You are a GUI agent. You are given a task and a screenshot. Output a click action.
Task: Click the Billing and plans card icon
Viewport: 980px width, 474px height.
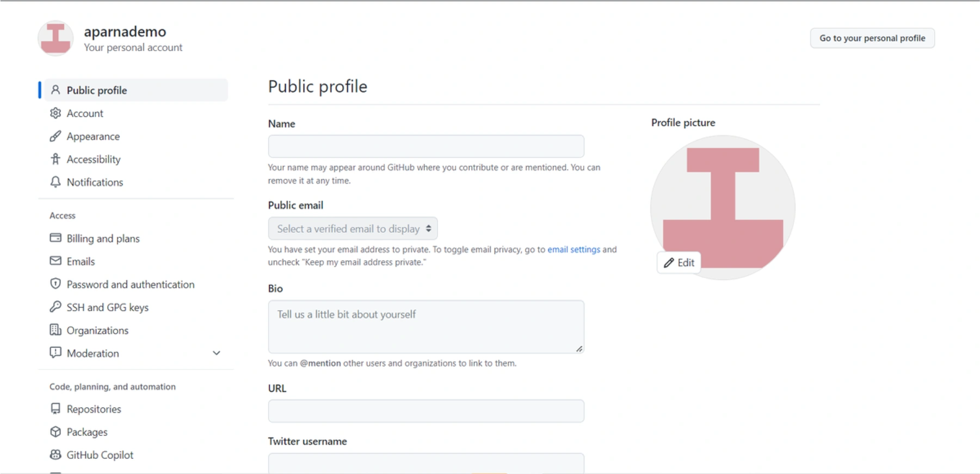coord(55,238)
